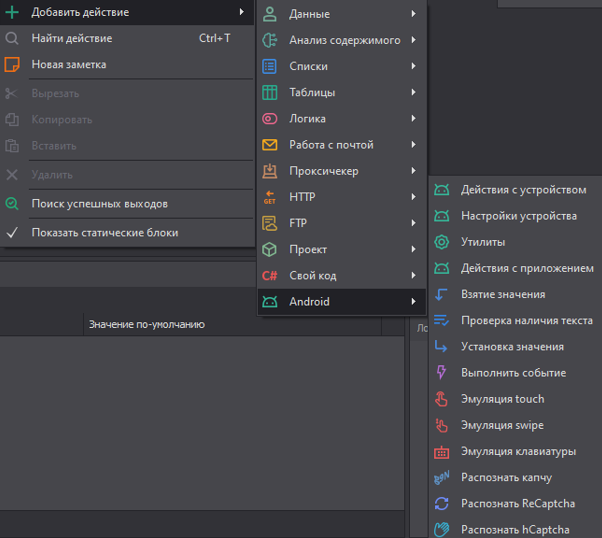This screenshot has height=538, width=602.
Task: Expand the FTP submenu arrow
Action: [x=413, y=223]
